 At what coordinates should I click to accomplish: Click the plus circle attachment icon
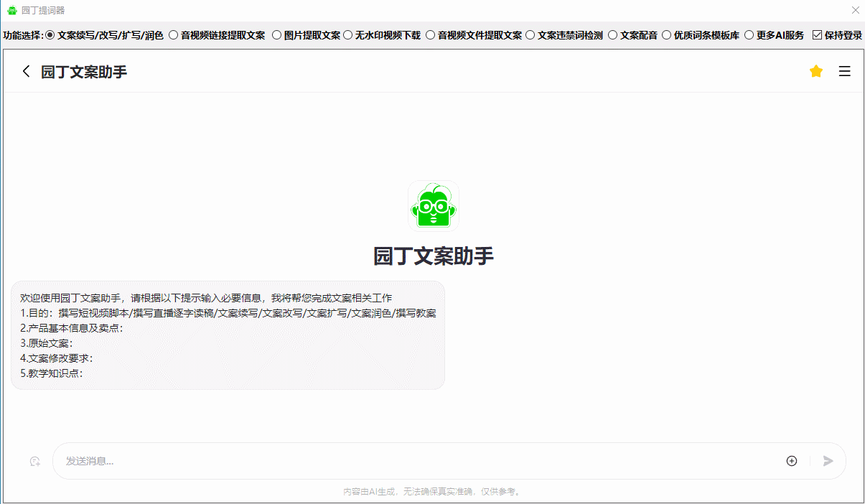[x=792, y=461]
